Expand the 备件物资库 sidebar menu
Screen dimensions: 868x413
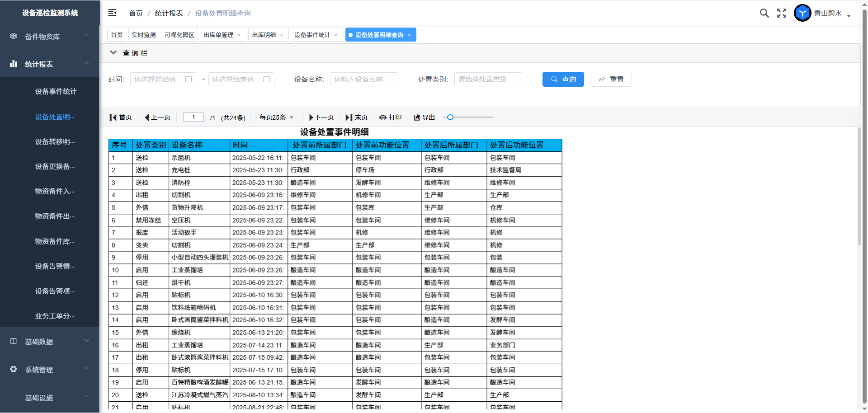point(50,37)
